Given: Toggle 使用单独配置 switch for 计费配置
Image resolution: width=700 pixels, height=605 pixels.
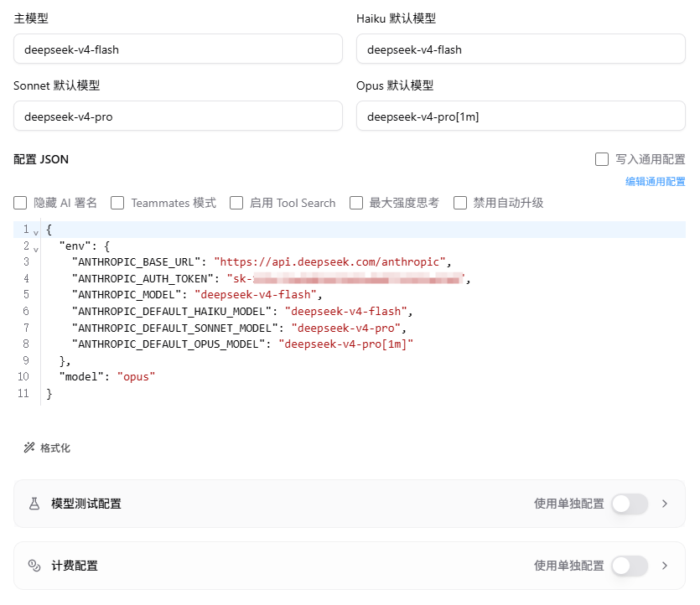Looking at the screenshot, I should point(630,566).
